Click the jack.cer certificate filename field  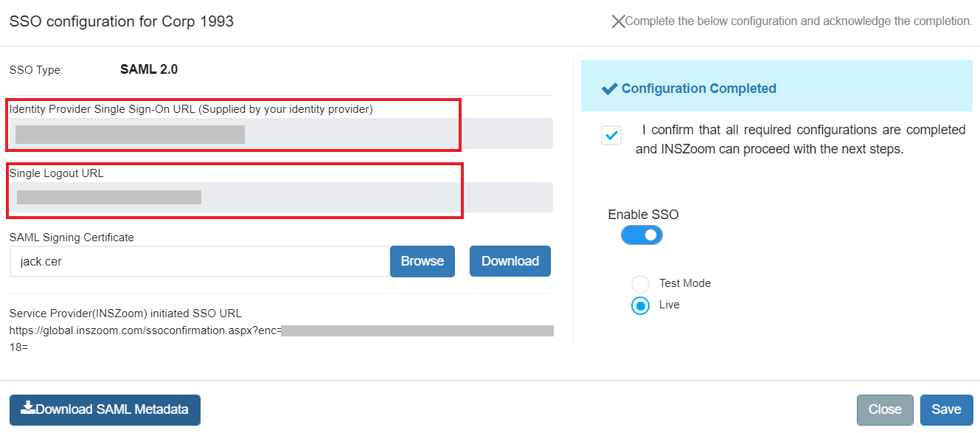tap(199, 262)
